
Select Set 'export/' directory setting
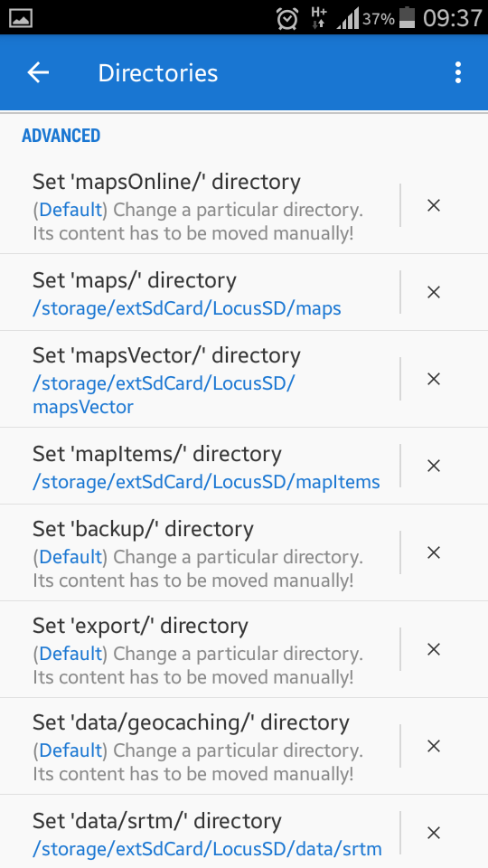(199, 649)
